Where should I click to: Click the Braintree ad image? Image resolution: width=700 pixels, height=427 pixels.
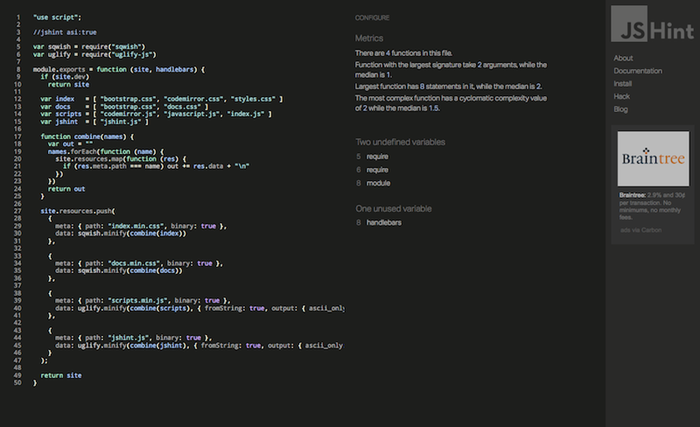point(653,159)
